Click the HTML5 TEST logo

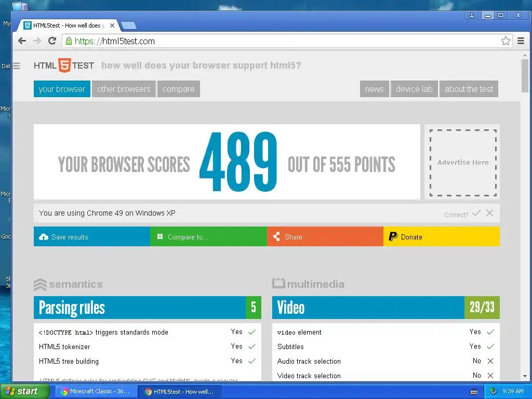pos(64,65)
